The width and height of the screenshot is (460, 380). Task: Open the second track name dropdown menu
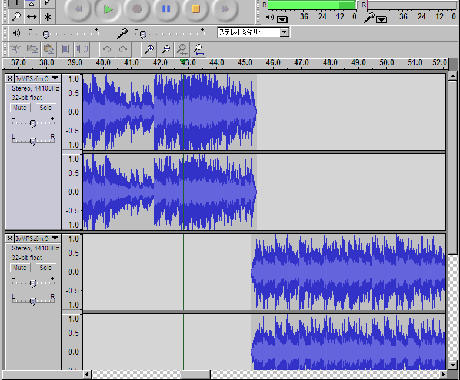click(37, 238)
